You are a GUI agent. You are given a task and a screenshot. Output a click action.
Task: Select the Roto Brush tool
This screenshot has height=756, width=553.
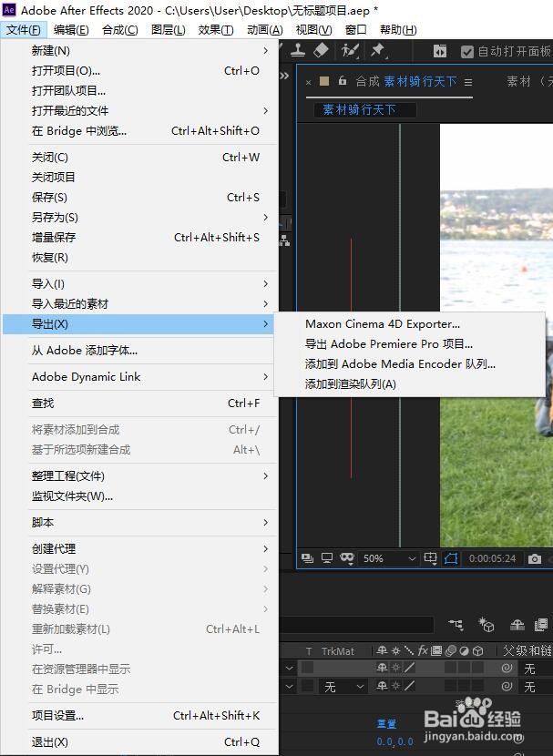[x=350, y=50]
